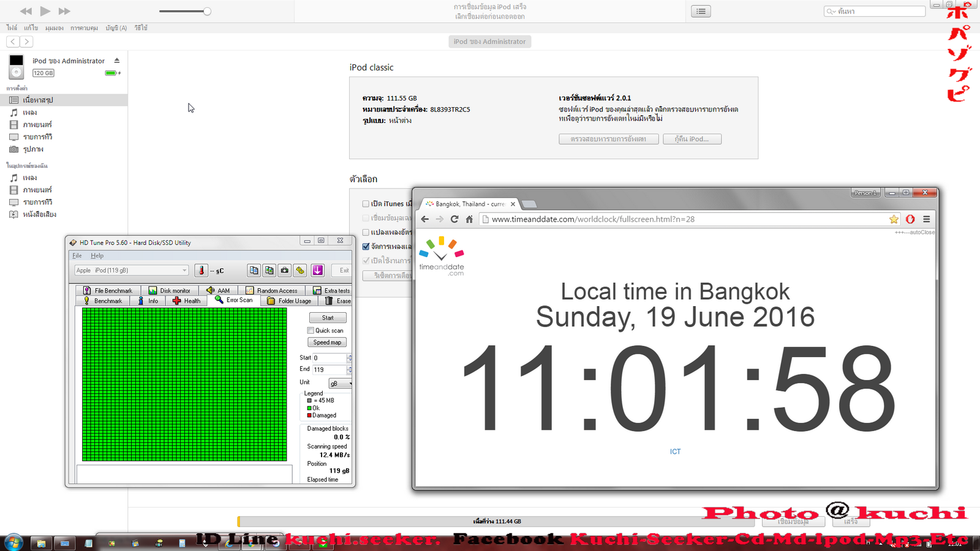Toggle the แปลงเพลงอัตรา convert songs checkbox
The width and height of the screenshot is (980, 551).
coord(366,233)
